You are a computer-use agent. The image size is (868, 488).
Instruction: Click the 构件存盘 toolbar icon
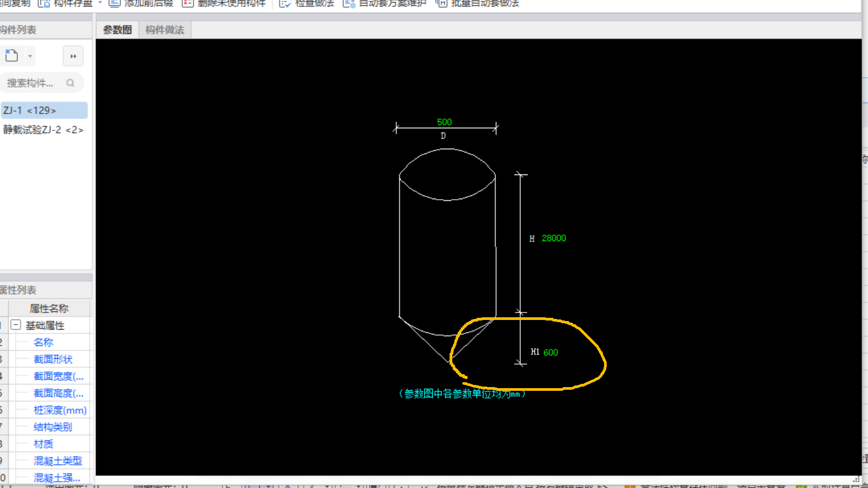pyautogui.click(x=44, y=3)
